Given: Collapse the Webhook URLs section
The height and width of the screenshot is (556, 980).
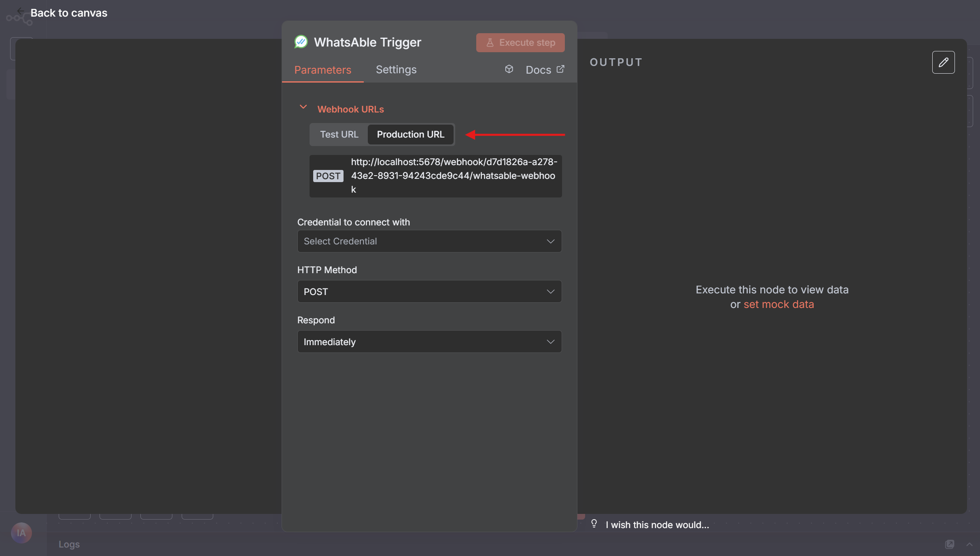Looking at the screenshot, I should pos(303,108).
